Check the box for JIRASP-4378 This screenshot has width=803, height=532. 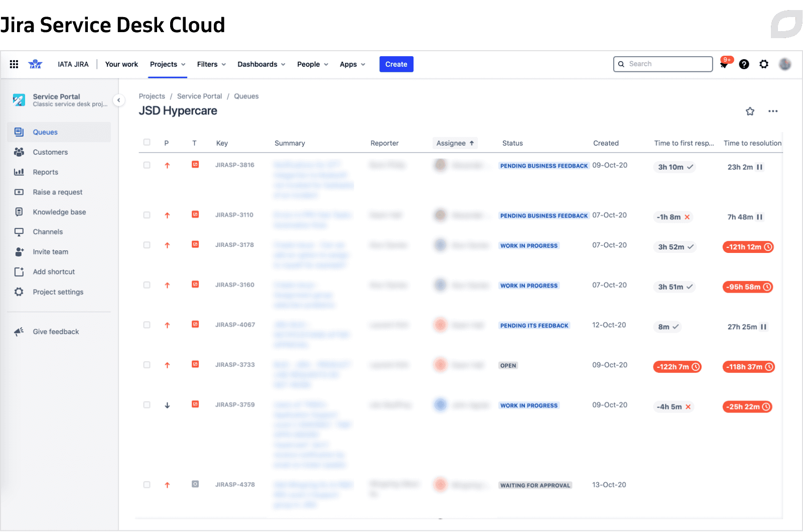coord(147,485)
